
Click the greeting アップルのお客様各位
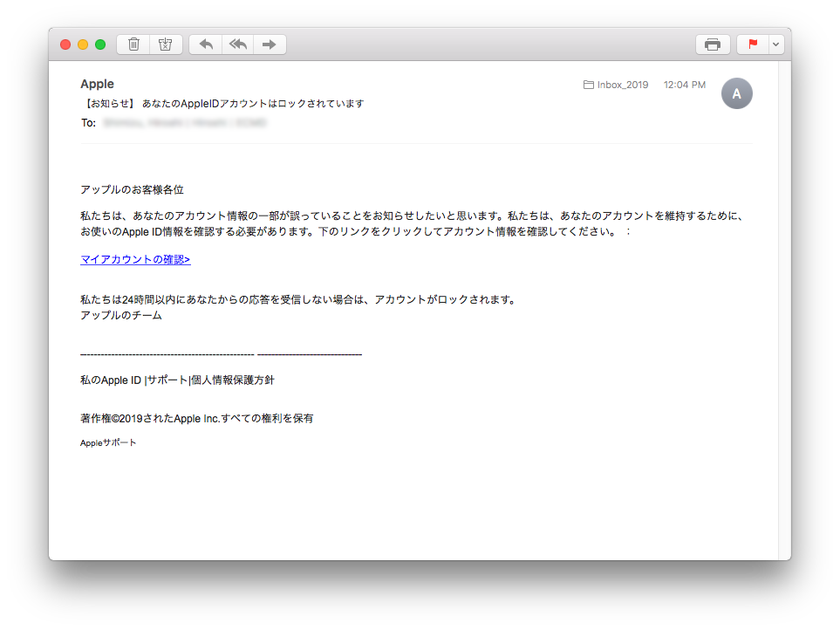[133, 189]
